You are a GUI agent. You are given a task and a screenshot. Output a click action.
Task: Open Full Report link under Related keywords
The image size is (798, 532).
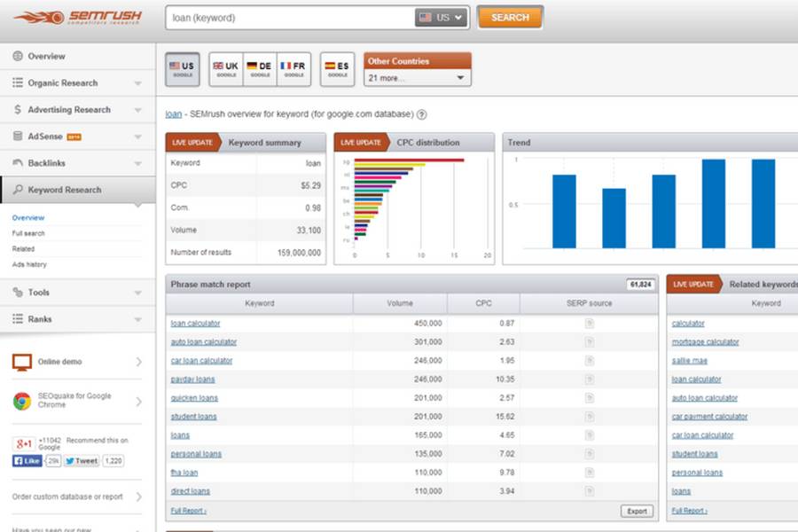coord(689,511)
